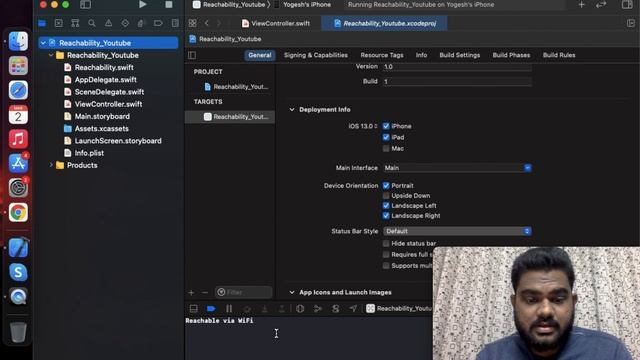Open Debug Memory Graph
This screenshot has width=640, height=360.
(x=318, y=309)
